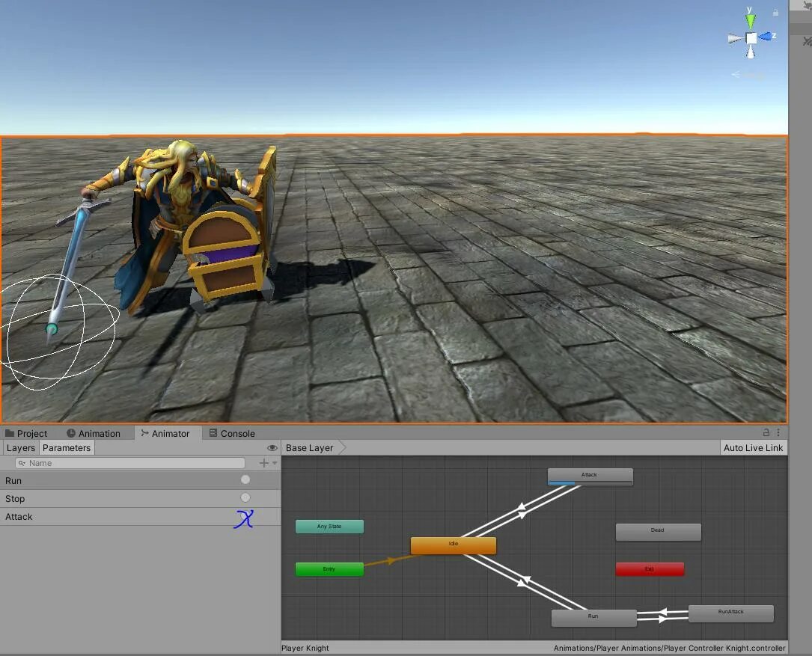Image resolution: width=812 pixels, height=656 pixels.
Task: Select the Any State node
Action: (329, 527)
